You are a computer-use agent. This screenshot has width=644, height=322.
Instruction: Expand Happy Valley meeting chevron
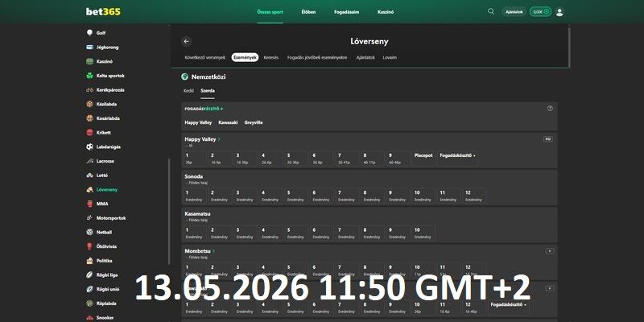point(219,139)
